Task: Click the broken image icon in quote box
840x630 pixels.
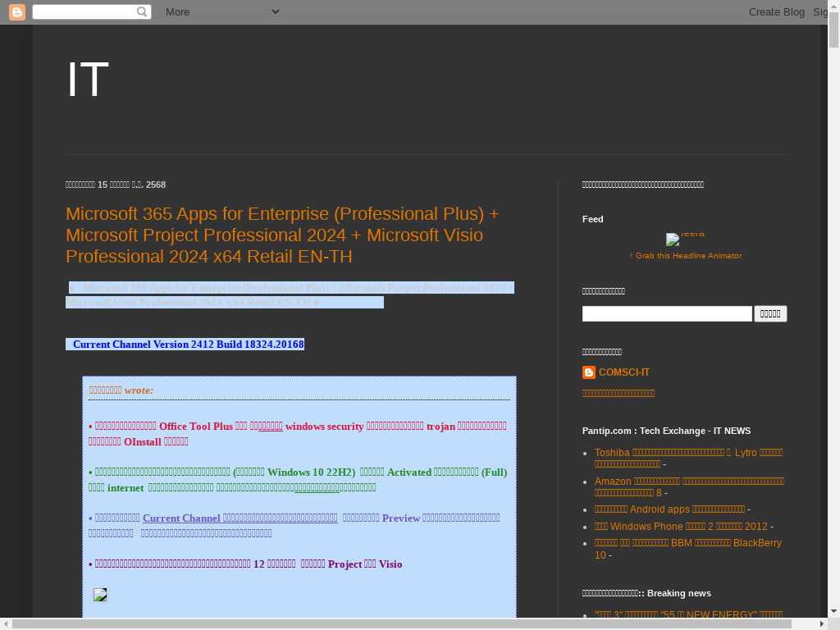Action: 100,595
